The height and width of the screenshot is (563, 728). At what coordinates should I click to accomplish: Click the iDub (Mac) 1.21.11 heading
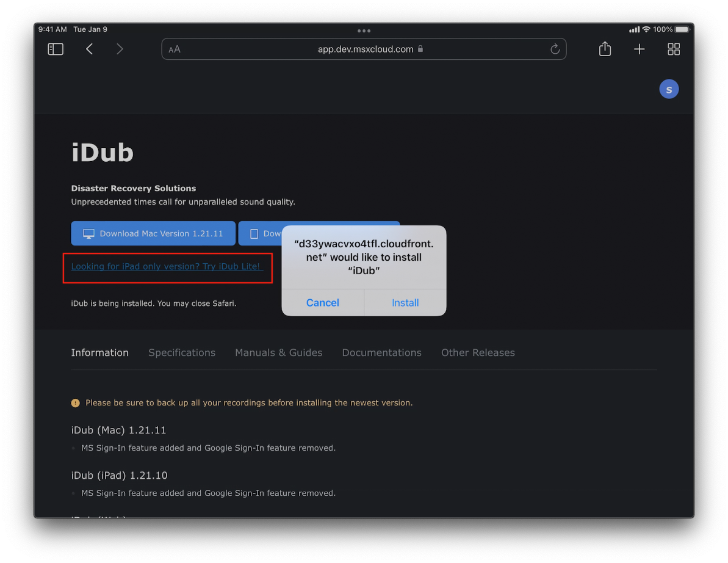118,430
